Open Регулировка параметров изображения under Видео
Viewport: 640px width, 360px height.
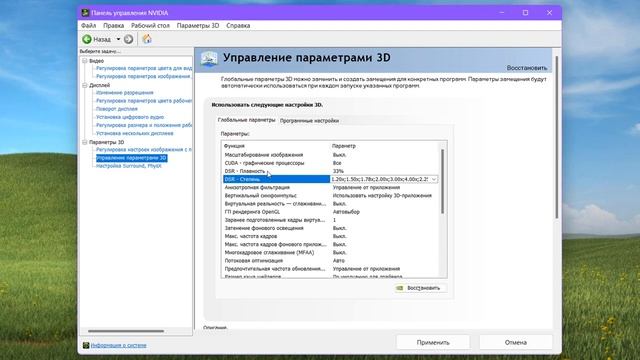point(144,76)
